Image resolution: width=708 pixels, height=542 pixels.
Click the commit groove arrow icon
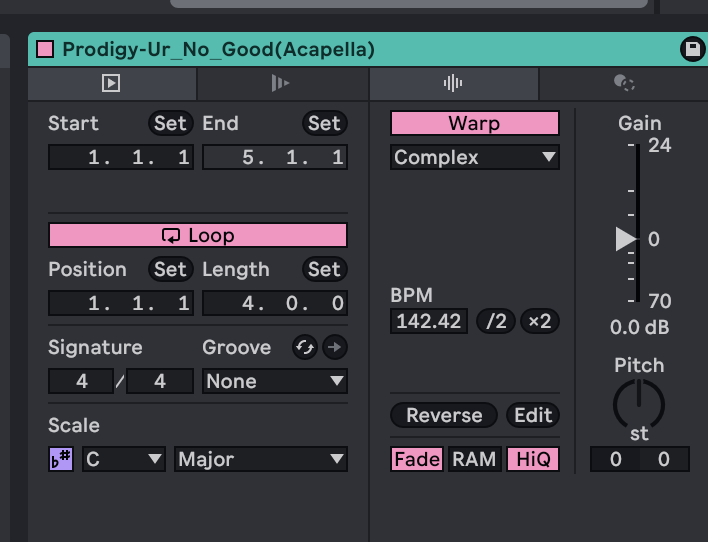click(335, 347)
